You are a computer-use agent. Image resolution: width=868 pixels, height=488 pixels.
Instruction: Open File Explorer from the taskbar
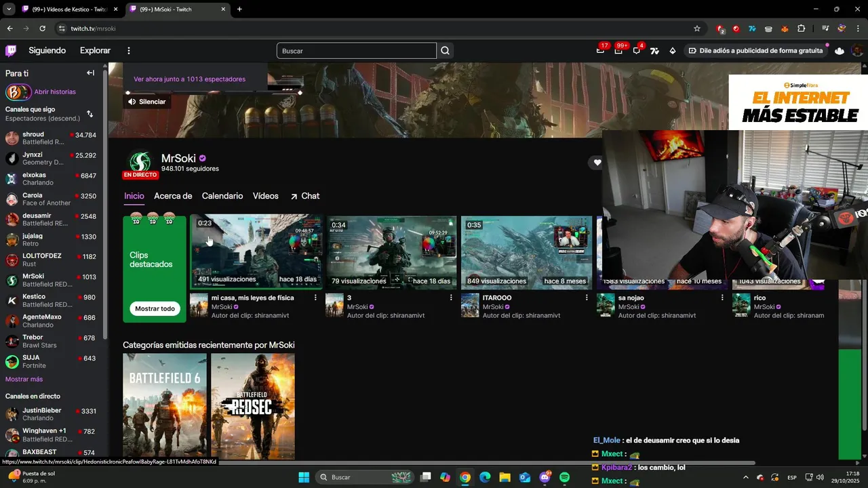coord(505,477)
